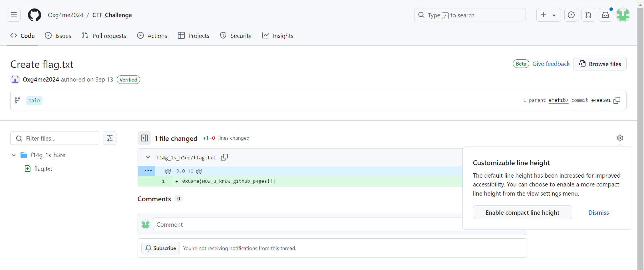
Task: Copy the flag.txt file path
Action: 224,157
